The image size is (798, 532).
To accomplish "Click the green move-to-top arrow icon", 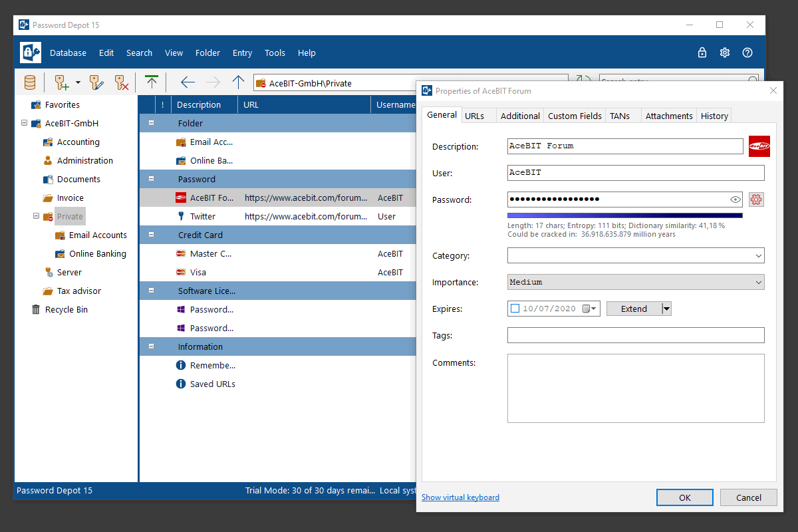I will [152, 82].
